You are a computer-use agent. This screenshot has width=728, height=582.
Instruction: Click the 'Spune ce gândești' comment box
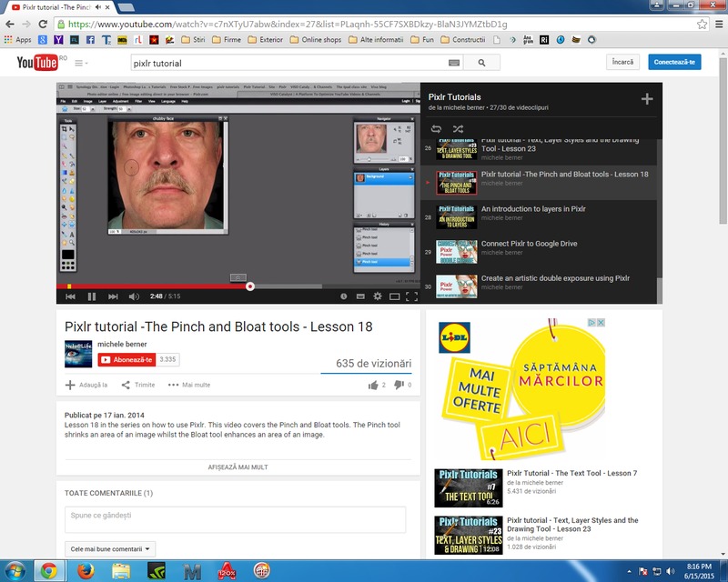tap(236, 519)
